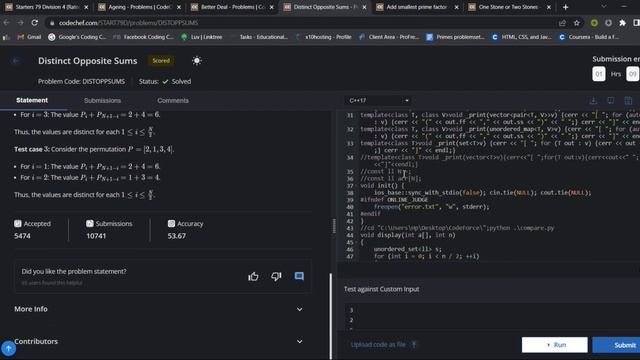The width and height of the screenshot is (640, 360).
Task: Share the page via address bar icon
Action: click(562, 23)
